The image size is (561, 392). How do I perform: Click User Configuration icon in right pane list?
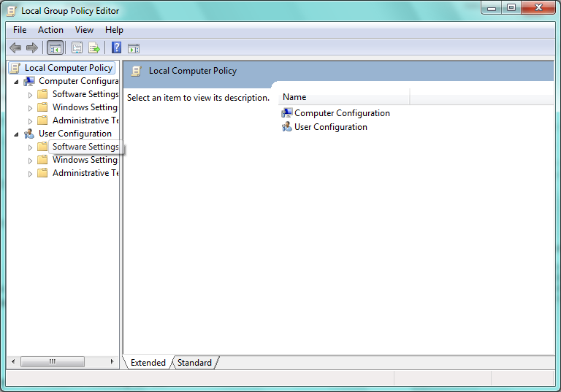[x=286, y=127]
